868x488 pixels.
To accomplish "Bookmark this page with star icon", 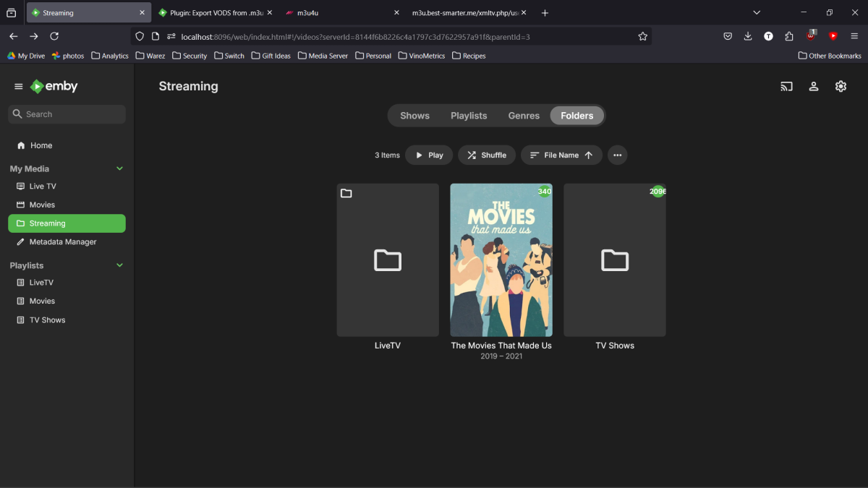I will click(642, 36).
